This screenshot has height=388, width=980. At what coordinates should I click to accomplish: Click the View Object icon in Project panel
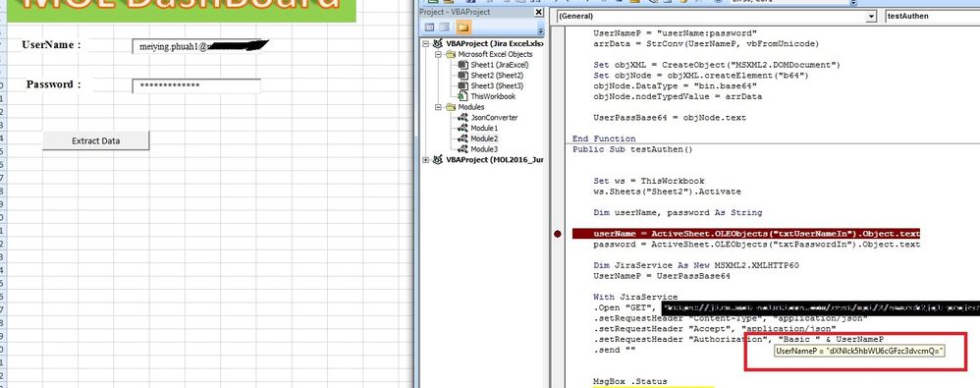[445, 27]
